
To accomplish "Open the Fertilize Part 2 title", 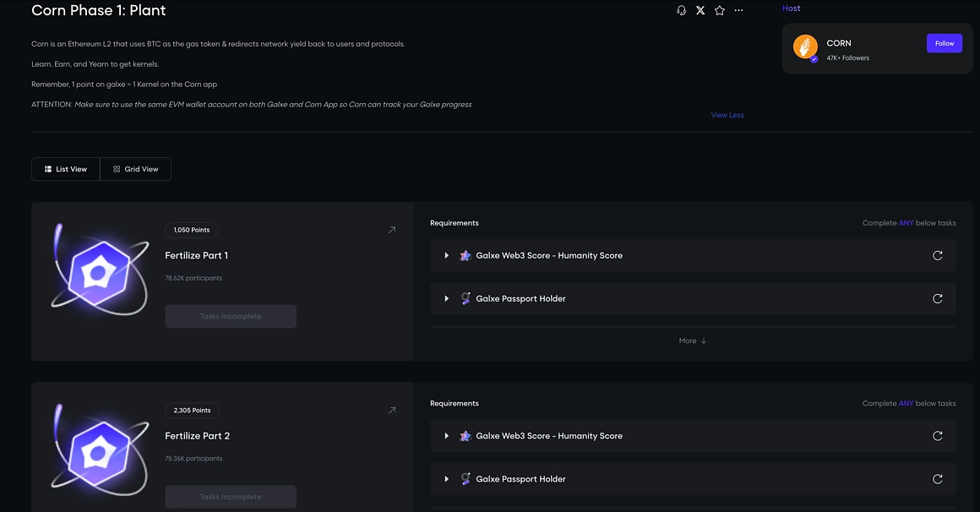I will tap(198, 436).
